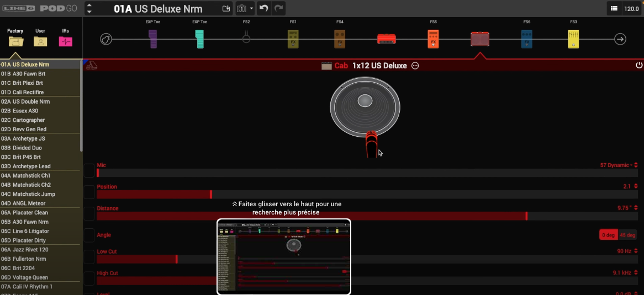Undo the last edit

pyautogui.click(x=264, y=9)
